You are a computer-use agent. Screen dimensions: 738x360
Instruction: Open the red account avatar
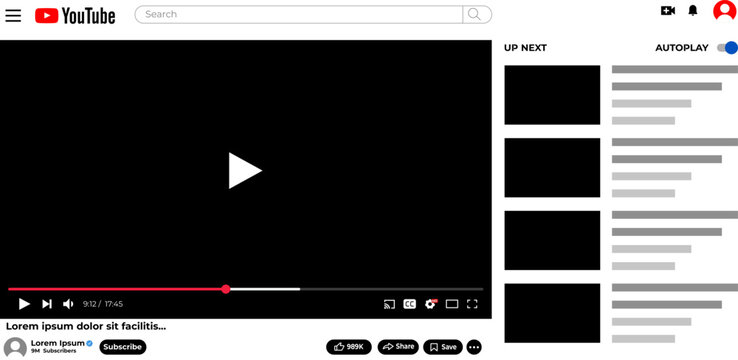725,10
